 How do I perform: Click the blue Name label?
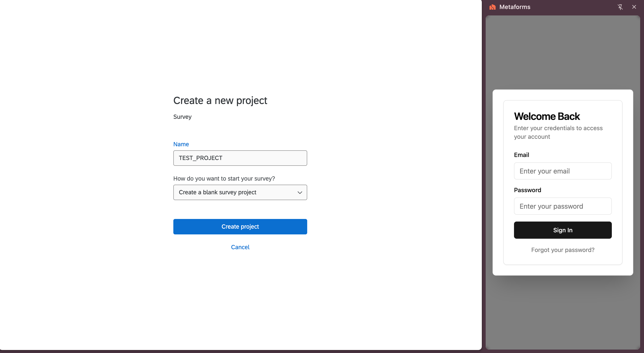[x=181, y=144]
